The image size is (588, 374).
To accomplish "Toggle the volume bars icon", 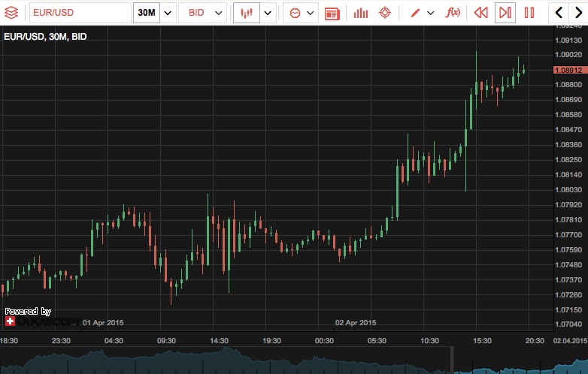I will pos(361,13).
